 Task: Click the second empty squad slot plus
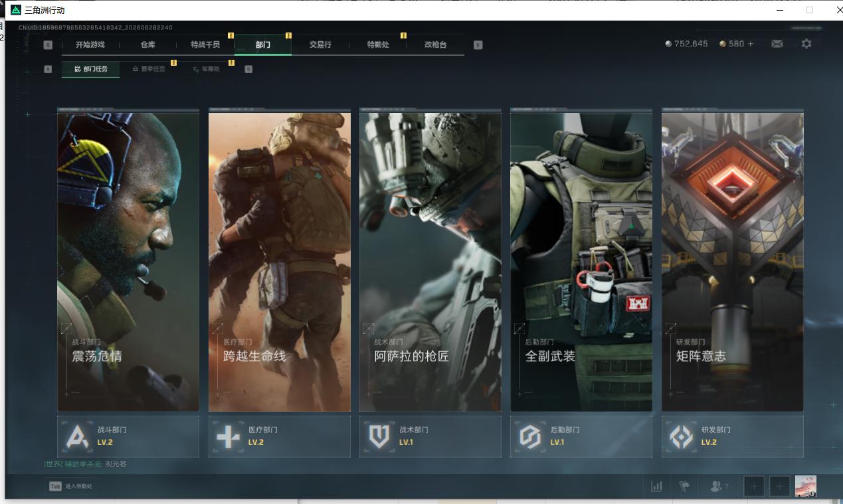(x=780, y=487)
